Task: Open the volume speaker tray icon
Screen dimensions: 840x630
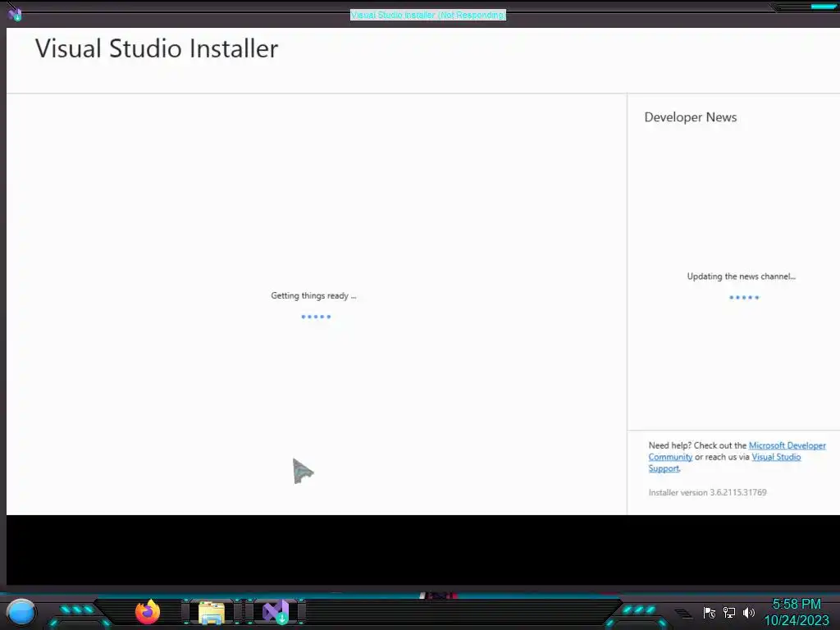Action: [749, 612]
